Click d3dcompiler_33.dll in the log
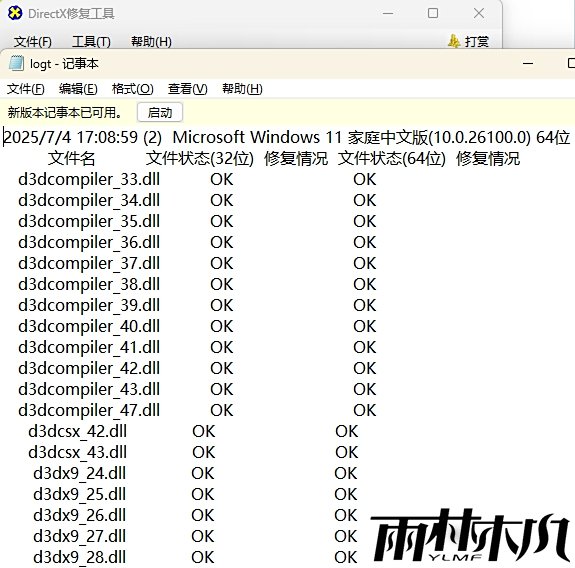This screenshot has height=568, width=575. pyautogui.click(x=89, y=180)
